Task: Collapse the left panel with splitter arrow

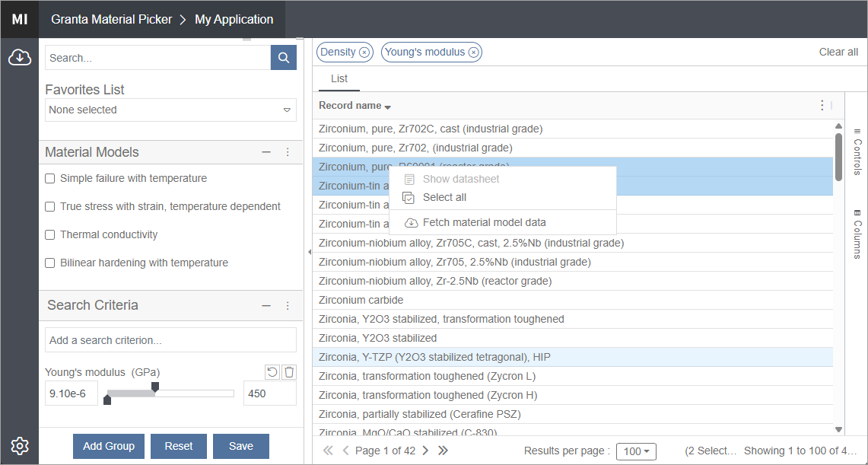Action: [x=309, y=252]
